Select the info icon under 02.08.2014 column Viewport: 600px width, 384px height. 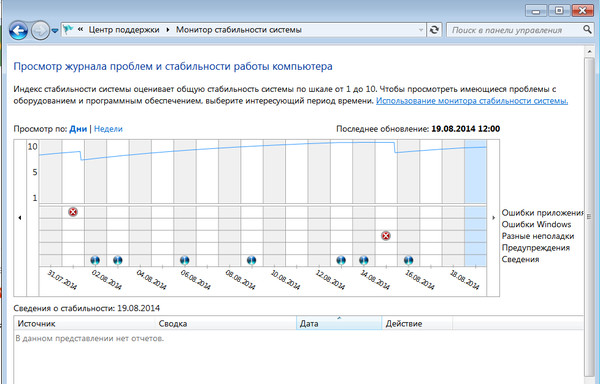[95, 260]
